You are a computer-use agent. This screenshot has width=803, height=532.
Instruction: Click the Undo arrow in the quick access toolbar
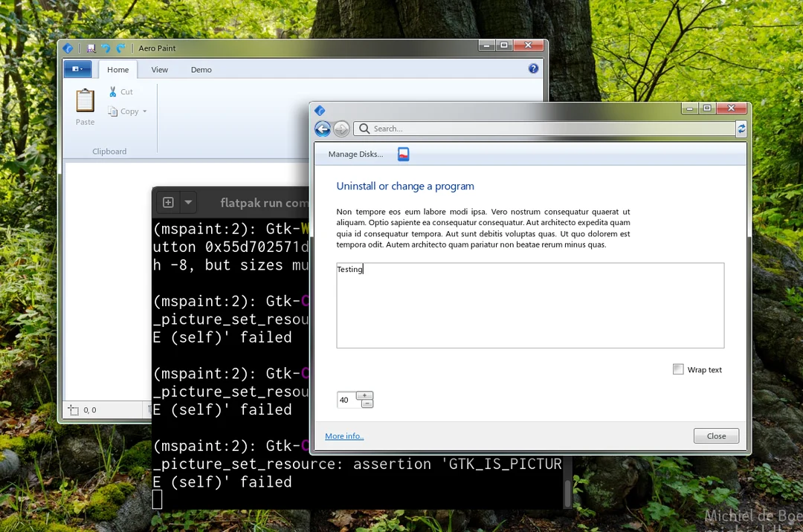[105, 48]
